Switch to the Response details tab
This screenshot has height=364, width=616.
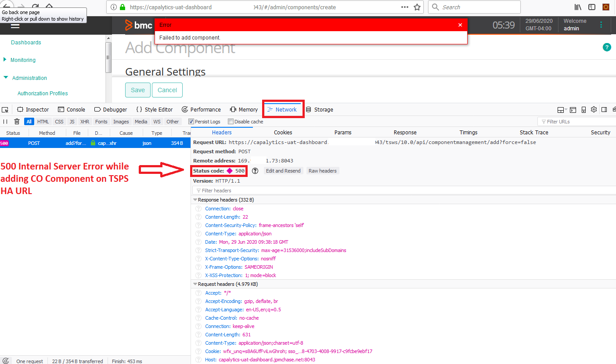pos(405,132)
